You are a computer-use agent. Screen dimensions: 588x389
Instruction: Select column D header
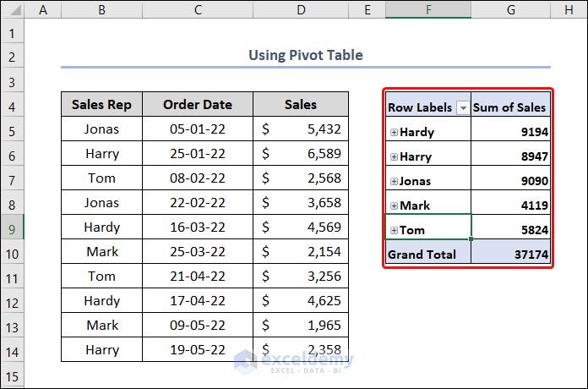click(301, 9)
